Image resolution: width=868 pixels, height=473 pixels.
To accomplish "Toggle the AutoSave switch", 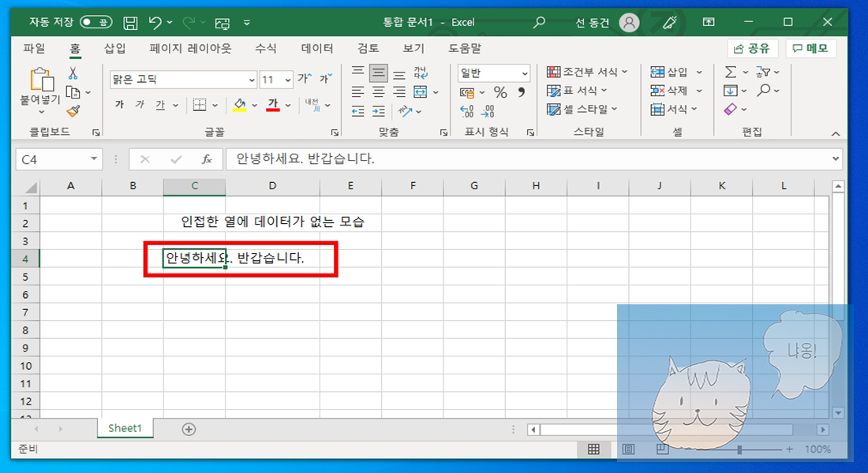I will tap(96, 22).
